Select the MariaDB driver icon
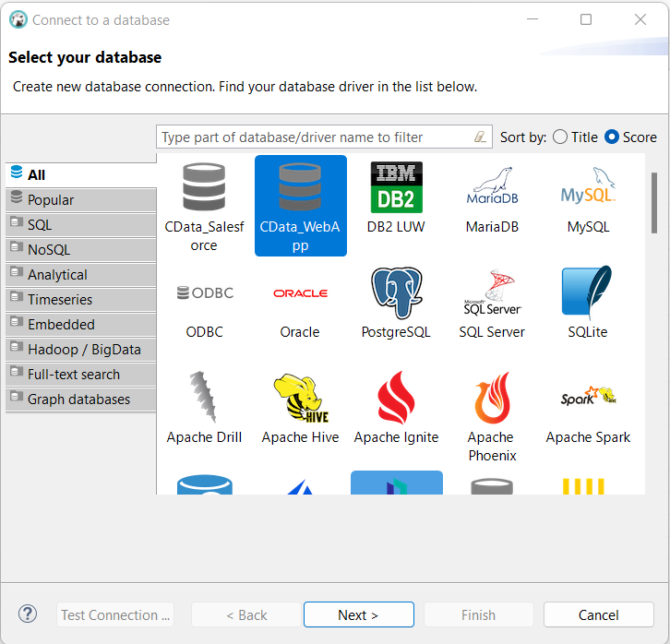This screenshot has height=644, width=670. (x=492, y=187)
